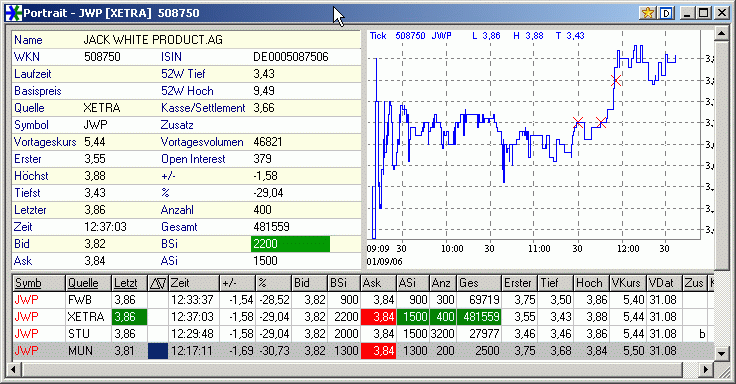Click the Zeit value 12:37:03 in details
The image size is (736, 384).
(105, 227)
